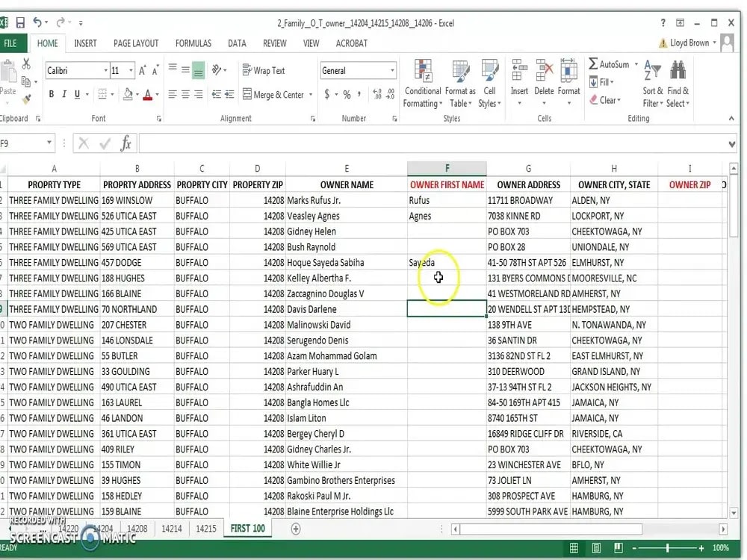Decrease font size with small A icon
This screenshot has width=747, height=560.
(x=155, y=70)
